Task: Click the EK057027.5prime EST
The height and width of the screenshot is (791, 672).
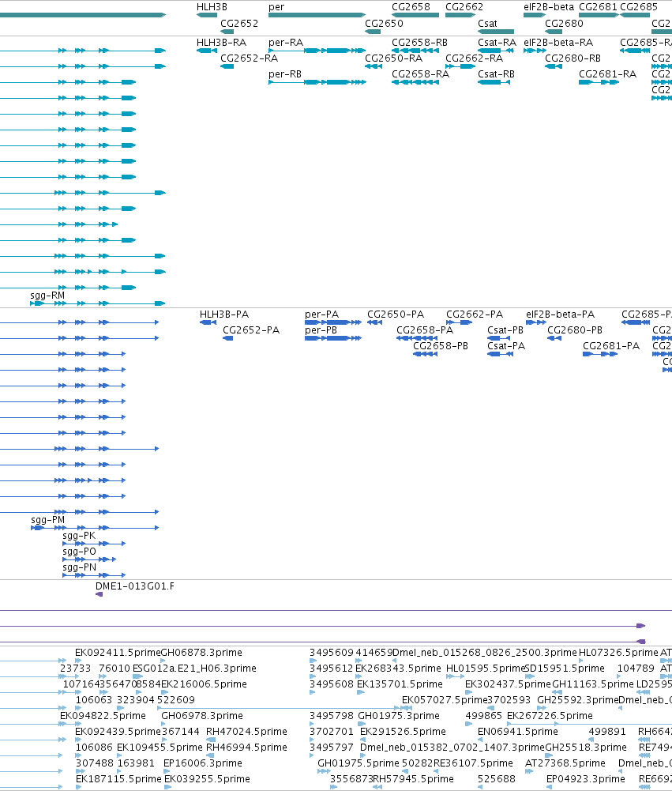Action: click(407, 708)
